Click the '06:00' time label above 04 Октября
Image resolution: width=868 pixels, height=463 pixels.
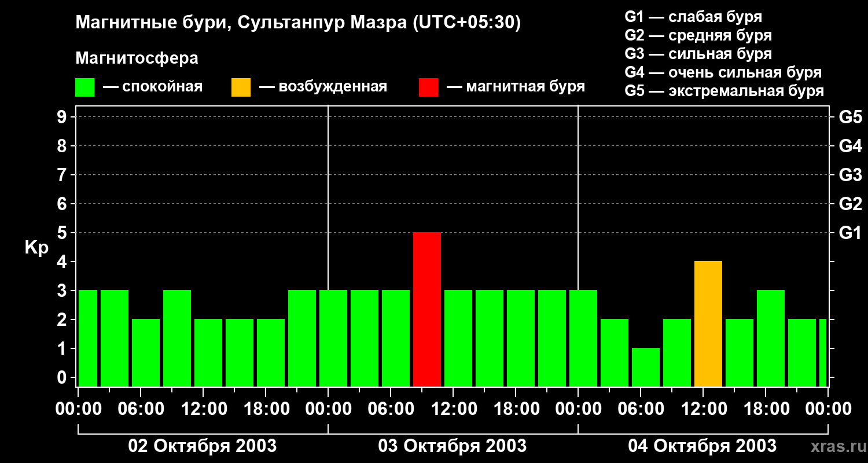(641, 409)
